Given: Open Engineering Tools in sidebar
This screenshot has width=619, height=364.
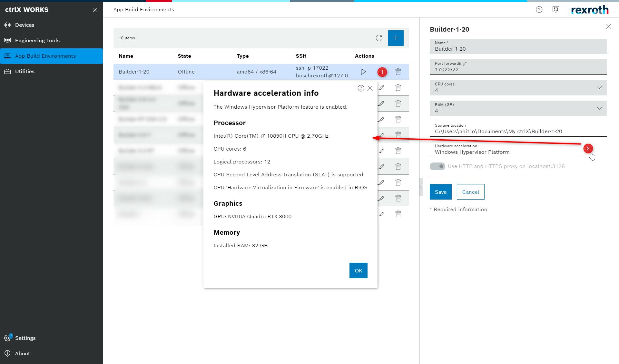Looking at the screenshot, I should 37,40.
